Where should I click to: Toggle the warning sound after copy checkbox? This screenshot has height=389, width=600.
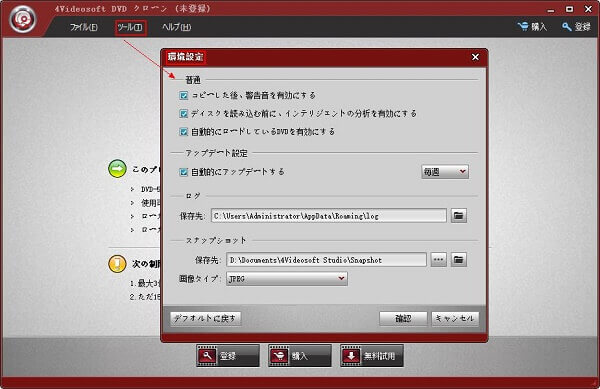[x=184, y=95]
